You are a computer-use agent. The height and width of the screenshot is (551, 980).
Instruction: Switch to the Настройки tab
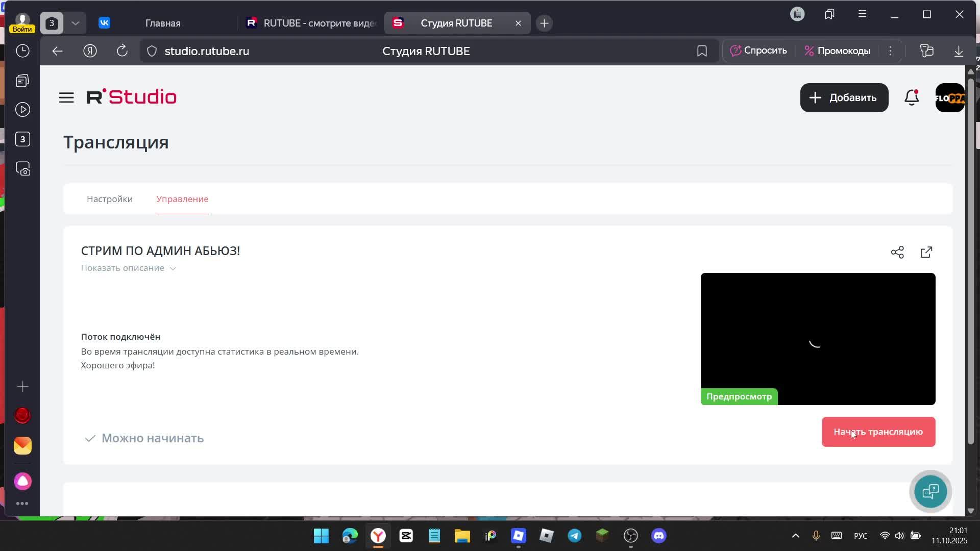click(110, 199)
